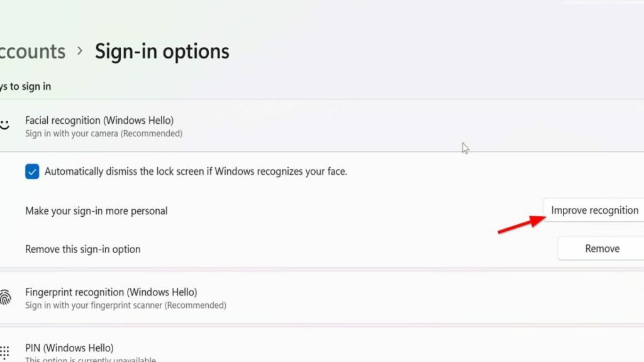This screenshot has width=644, height=362.
Task: Click the Facial recognition (Windows Hello) title text
Action: tap(99, 120)
